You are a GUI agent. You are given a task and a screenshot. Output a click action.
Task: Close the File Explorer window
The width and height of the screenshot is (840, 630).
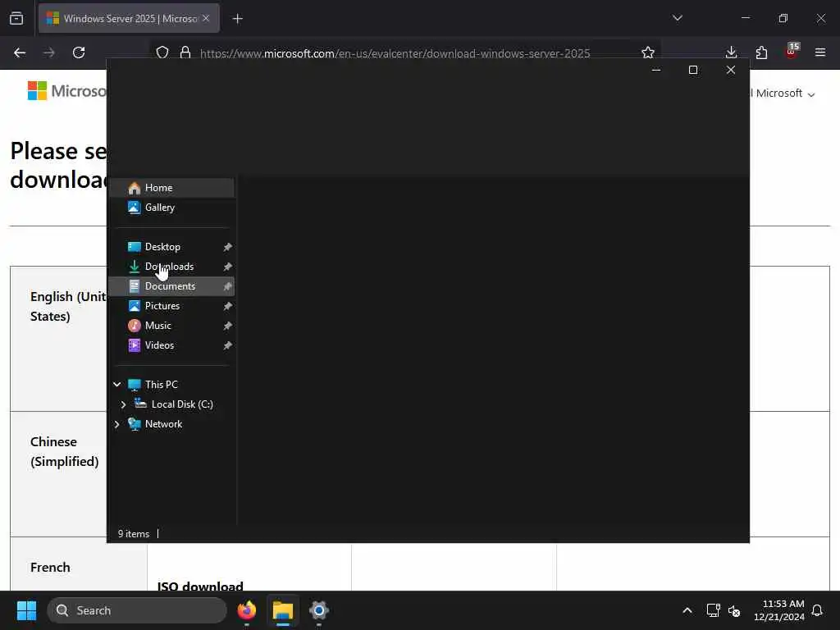tap(731, 70)
